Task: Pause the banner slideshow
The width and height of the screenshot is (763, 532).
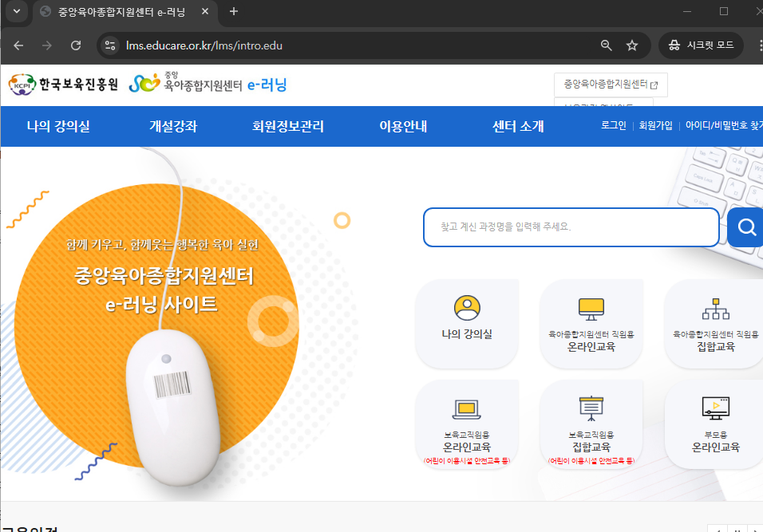Action: pos(737,529)
